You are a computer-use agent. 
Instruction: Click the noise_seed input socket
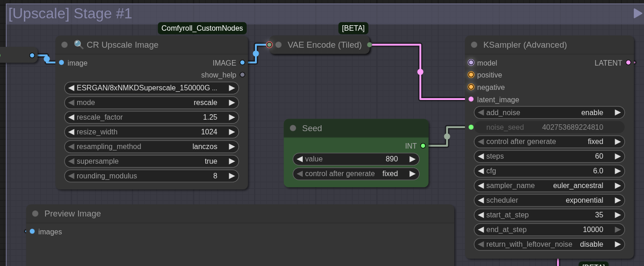tap(471, 127)
